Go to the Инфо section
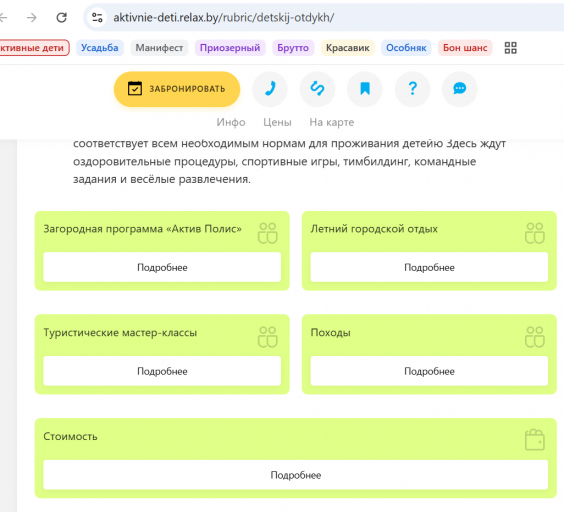 point(231,122)
